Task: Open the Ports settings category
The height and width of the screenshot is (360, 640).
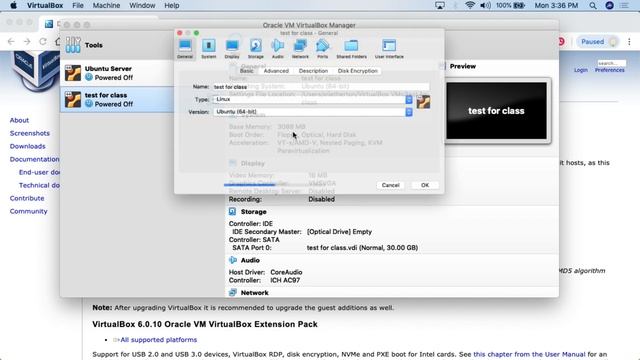Action: pyautogui.click(x=322, y=49)
